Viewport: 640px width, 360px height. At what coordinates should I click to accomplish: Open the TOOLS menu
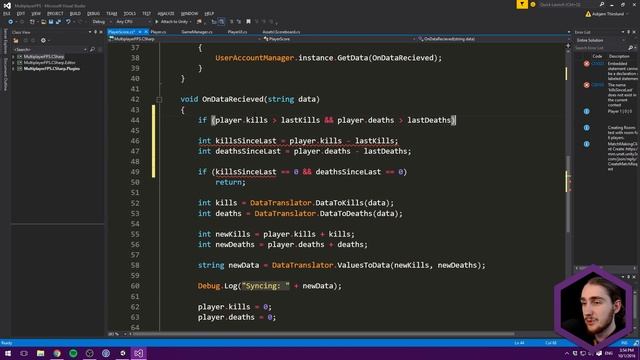pyautogui.click(x=129, y=13)
